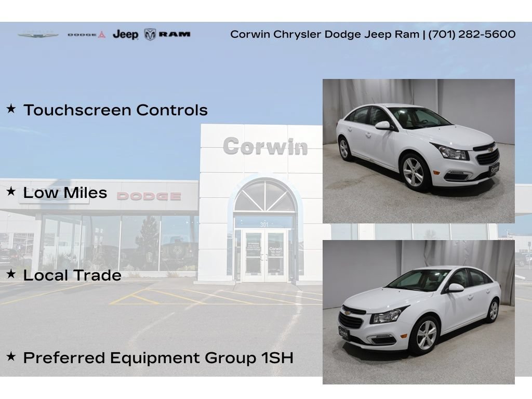
Task: Select 'Preferred Equipment Group 1SH' text
Action: pyautogui.click(x=158, y=358)
